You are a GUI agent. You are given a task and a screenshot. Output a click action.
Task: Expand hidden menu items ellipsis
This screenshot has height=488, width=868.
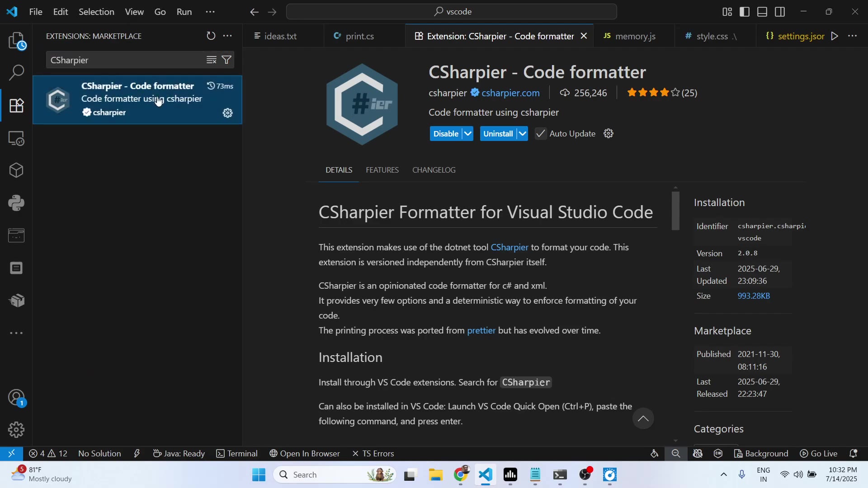pos(210,12)
